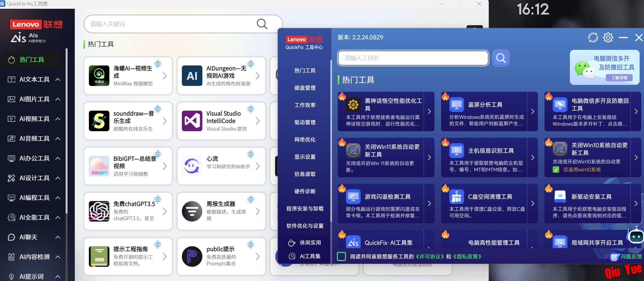
Task: Open 局域网共享开启工具 card title
Action: coord(597,243)
